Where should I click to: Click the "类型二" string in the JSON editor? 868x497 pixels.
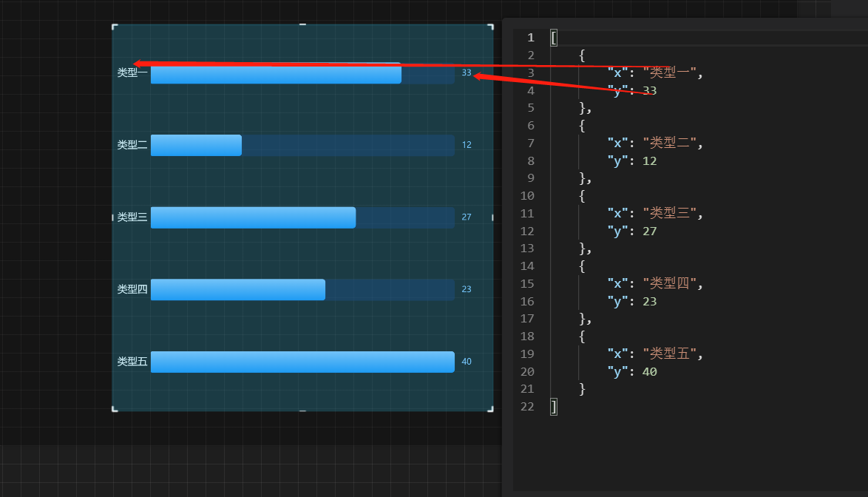(669, 143)
